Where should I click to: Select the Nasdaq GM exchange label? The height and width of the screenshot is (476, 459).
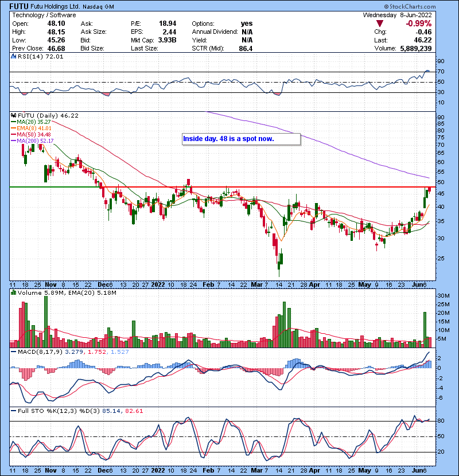(98, 7)
